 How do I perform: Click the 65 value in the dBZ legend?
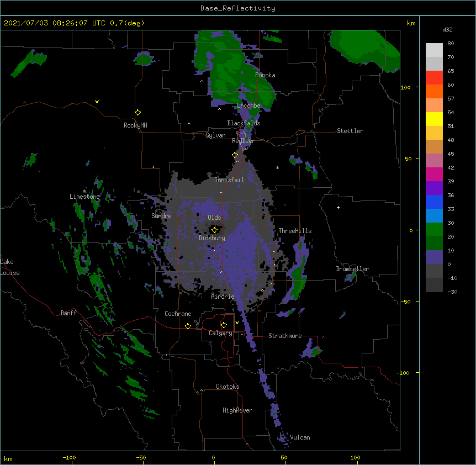451,71
